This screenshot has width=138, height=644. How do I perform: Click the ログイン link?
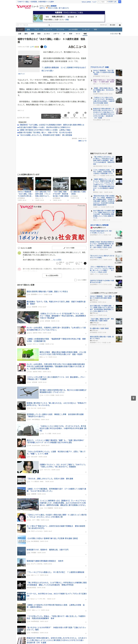[42, 8]
